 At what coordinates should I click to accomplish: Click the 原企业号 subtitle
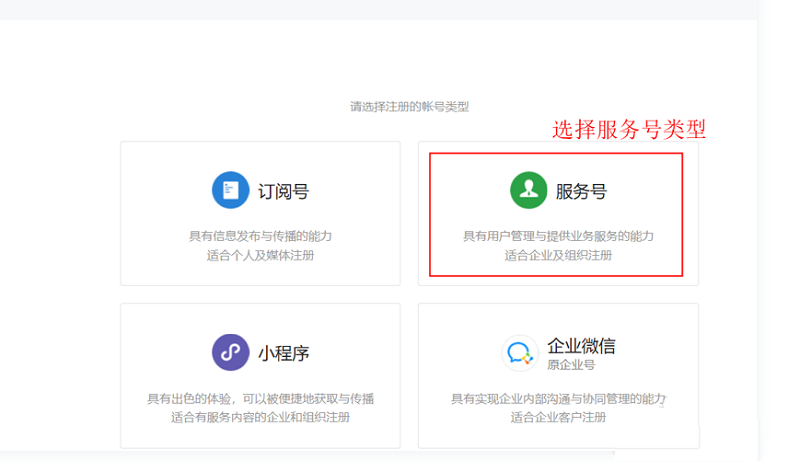571,365
